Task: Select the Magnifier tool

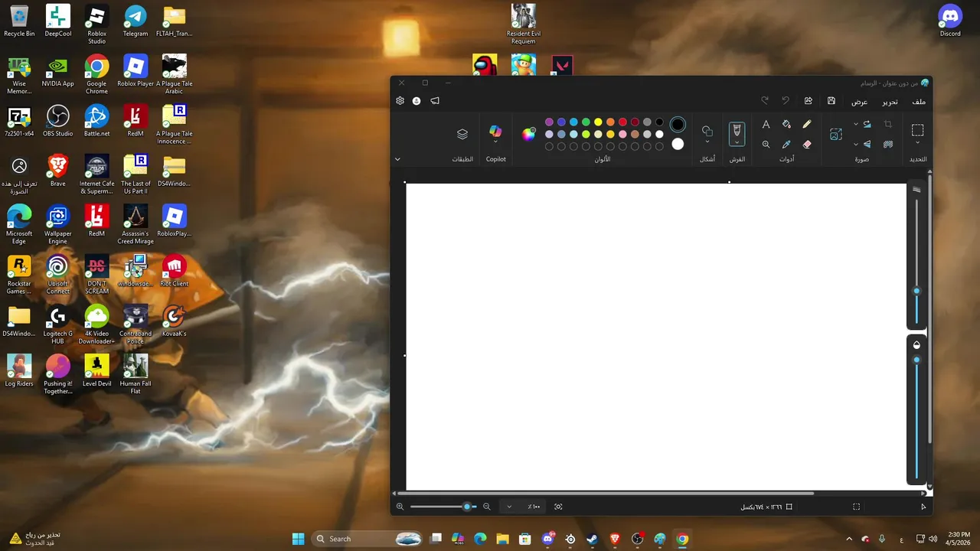Action: [766, 144]
